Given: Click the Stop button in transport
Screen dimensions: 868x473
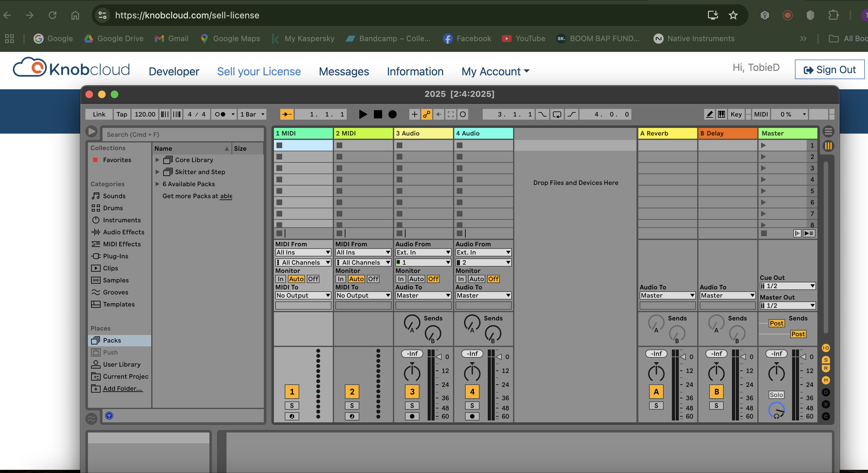Looking at the screenshot, I should click(x=377, y=114).
